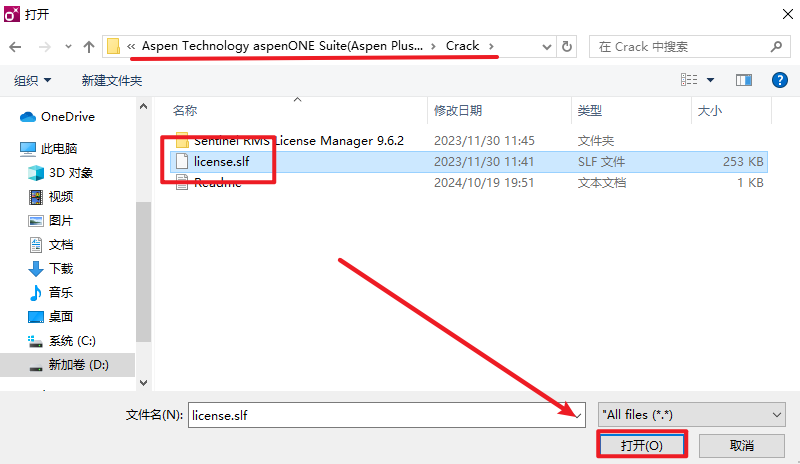Expand the 组织 dropdown menu

pyautogui.click(x=33, y=80)
